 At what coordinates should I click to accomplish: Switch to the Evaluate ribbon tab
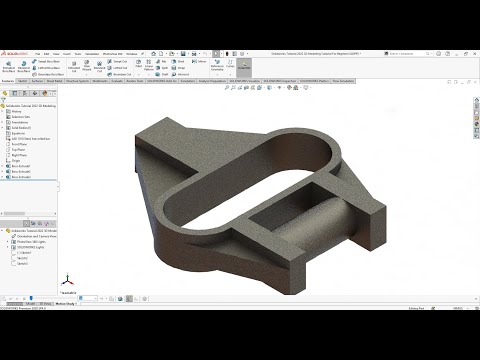point(117,81)
